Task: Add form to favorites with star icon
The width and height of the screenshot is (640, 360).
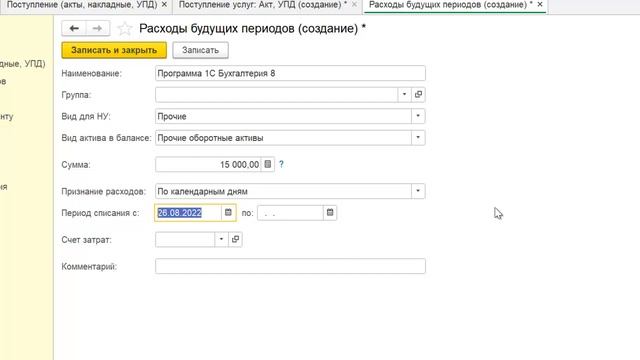Action: pyautogui.click(x=124, y=29)
